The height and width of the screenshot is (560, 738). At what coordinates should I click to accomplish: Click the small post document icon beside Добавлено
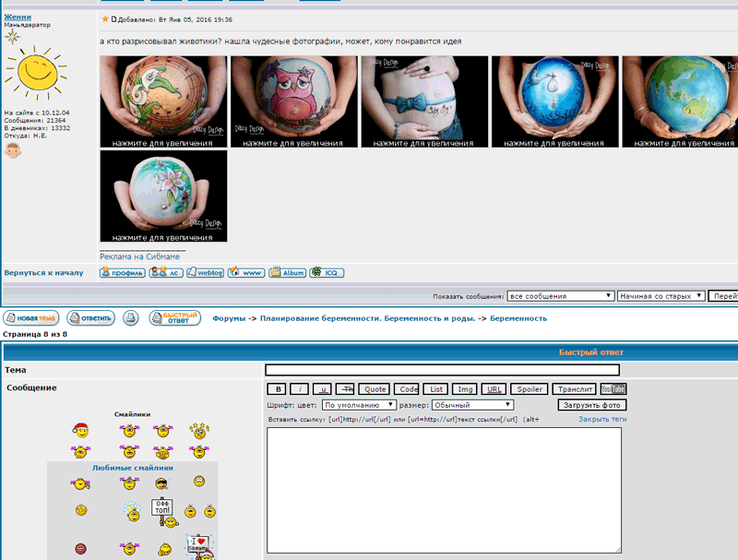pos(113,19)
